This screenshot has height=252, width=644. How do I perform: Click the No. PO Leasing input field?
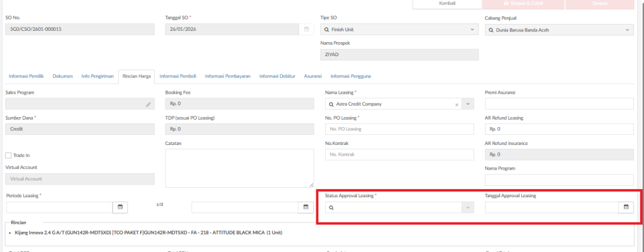point(399,129)
